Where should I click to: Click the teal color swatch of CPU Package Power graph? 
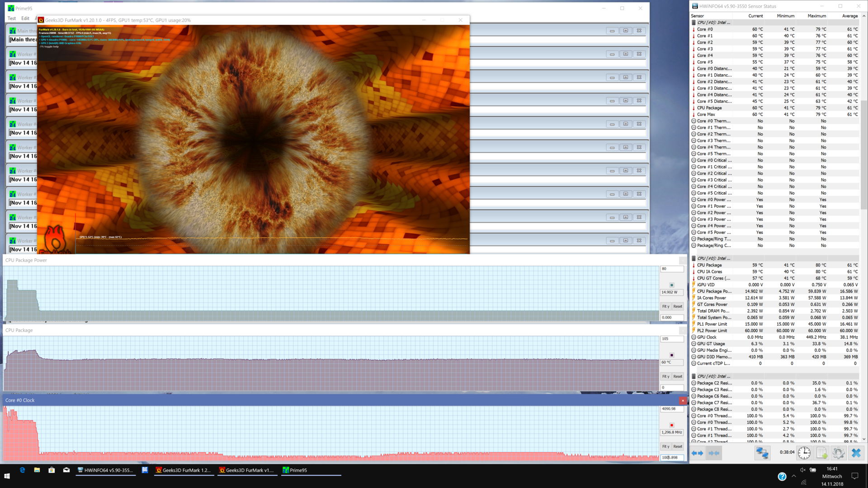coord(671,285)
